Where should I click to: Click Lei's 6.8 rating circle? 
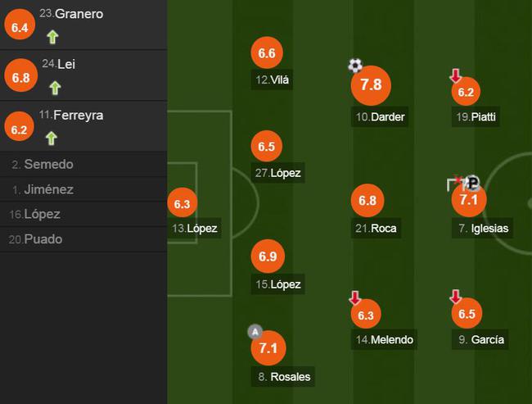[x=20, y=76]
